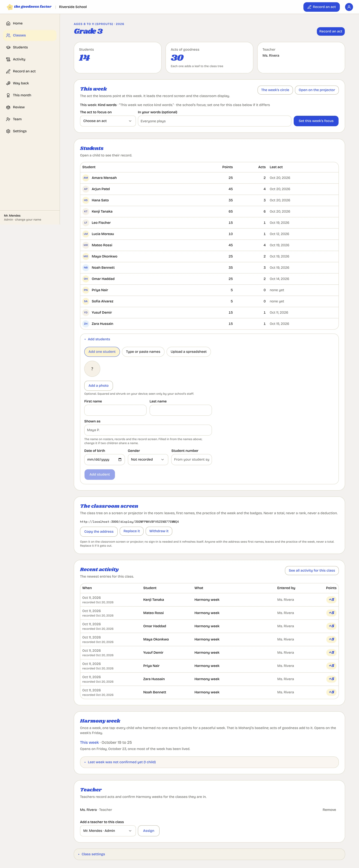Image resolution: width=359 pixels, height=868 pixels.
Task: Open the Choose an act dropdown
Action: (x=108, y=121)
